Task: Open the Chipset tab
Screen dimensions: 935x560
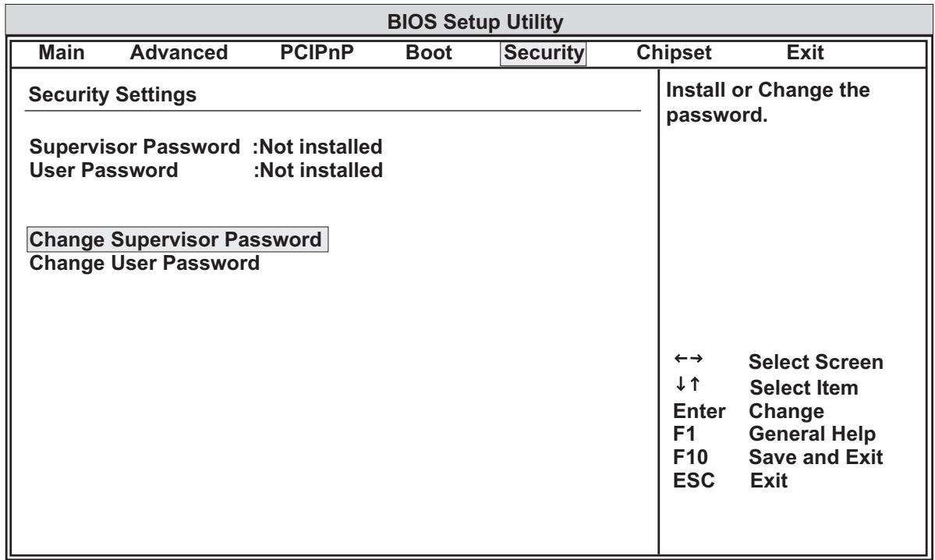Action: (674, 52)
